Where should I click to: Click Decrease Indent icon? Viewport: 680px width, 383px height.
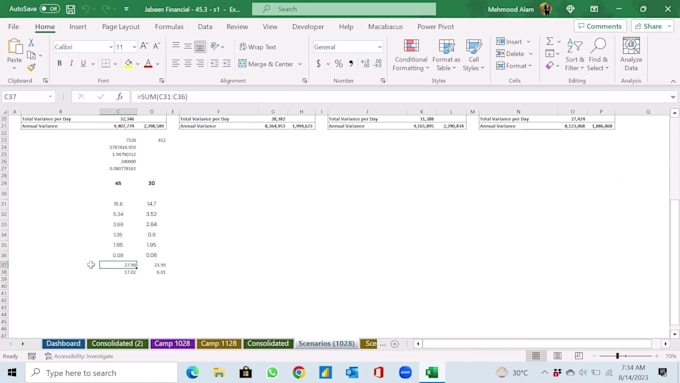pyautogui.click(x=214, y=63)
